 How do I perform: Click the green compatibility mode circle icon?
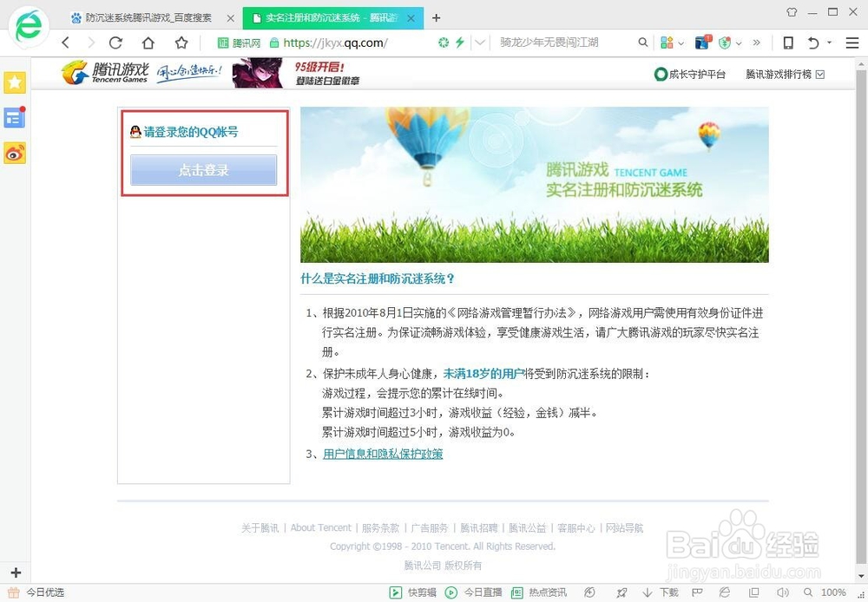(x=444, y=42)
